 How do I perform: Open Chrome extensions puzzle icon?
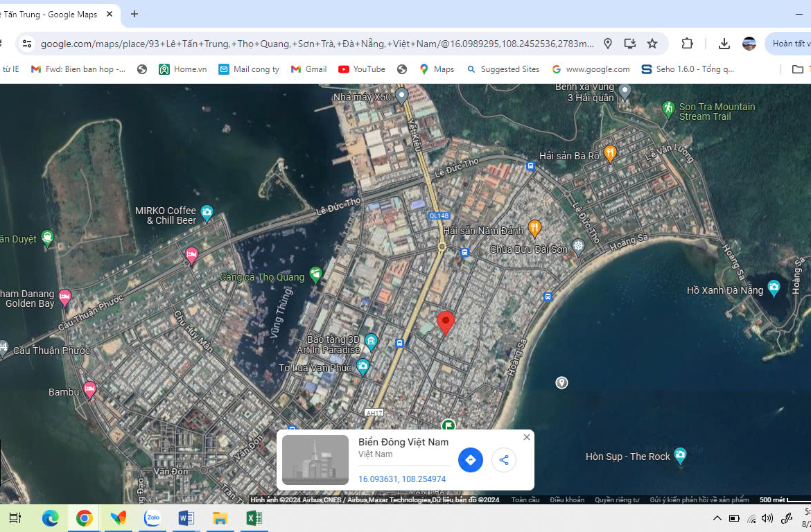pyautogui.click(x=687, y=44)
